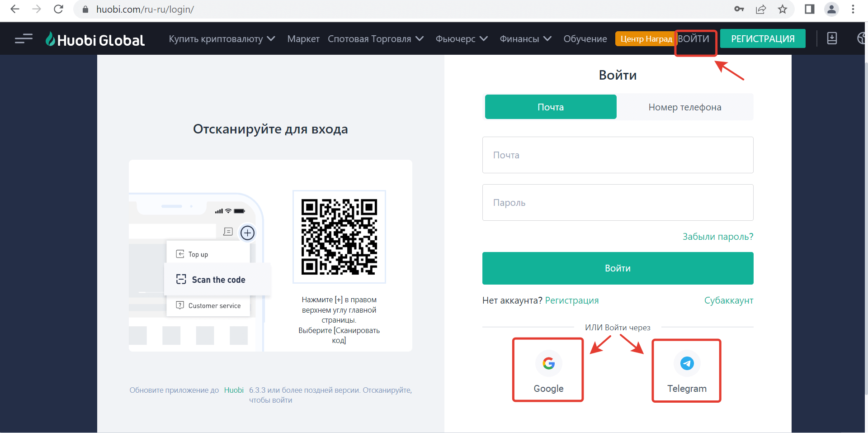Sign in with the Telegram icon
Viewport: 868px width, 433px height.
(x=686, y=363)
